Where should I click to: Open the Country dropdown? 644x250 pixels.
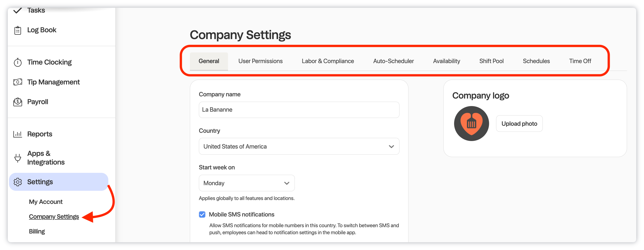click(299, 147)
